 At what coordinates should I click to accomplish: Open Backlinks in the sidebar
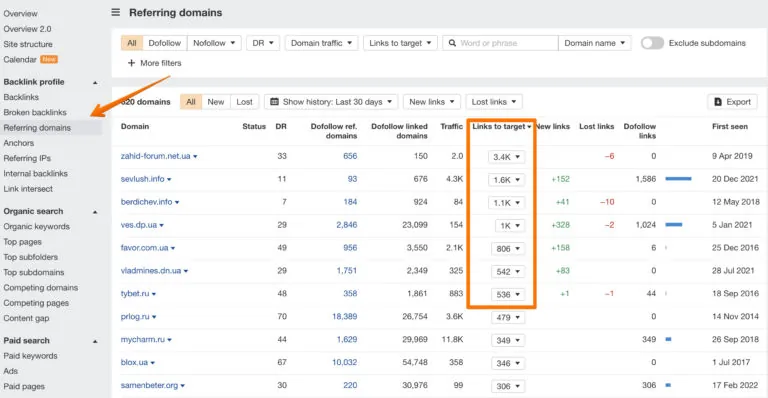(21, 97)
